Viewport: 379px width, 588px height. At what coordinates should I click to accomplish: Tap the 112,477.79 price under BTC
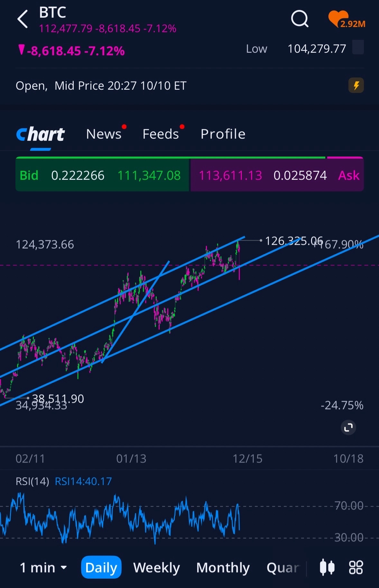(x=66, y=29)
